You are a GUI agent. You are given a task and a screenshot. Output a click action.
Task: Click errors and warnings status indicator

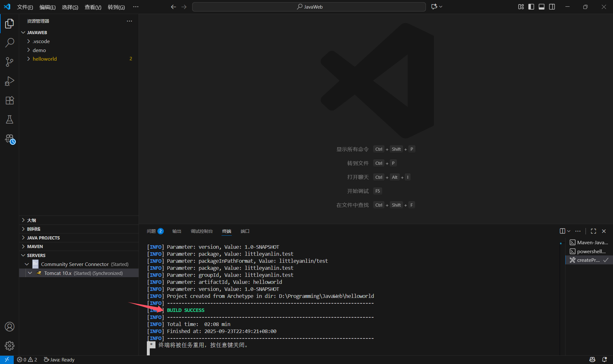point(27,360)
